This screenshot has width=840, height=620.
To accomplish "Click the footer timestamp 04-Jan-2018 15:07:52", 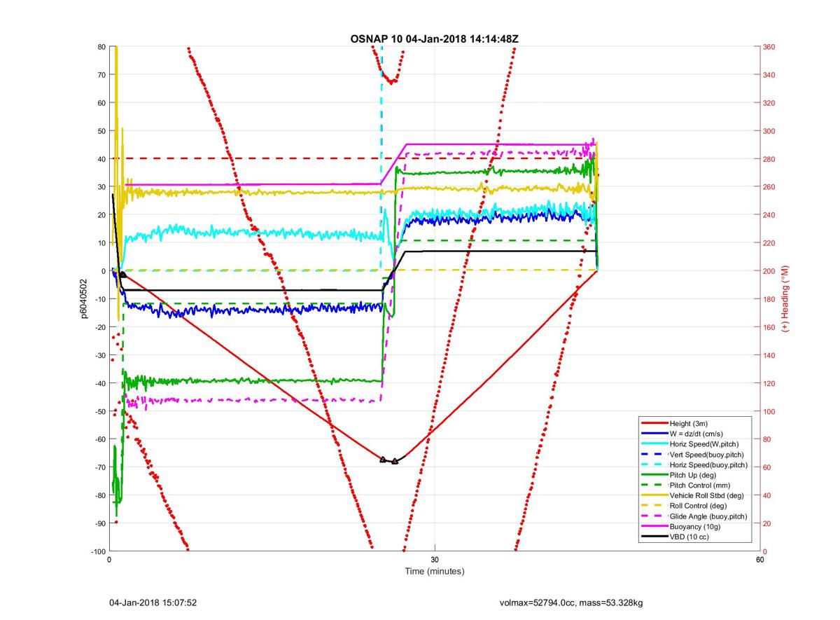I will [153, 602].
